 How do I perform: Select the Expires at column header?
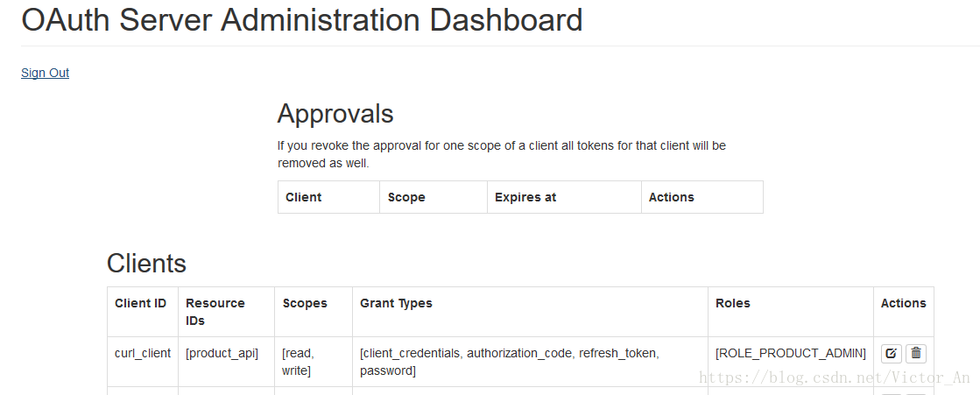point(525,198)
